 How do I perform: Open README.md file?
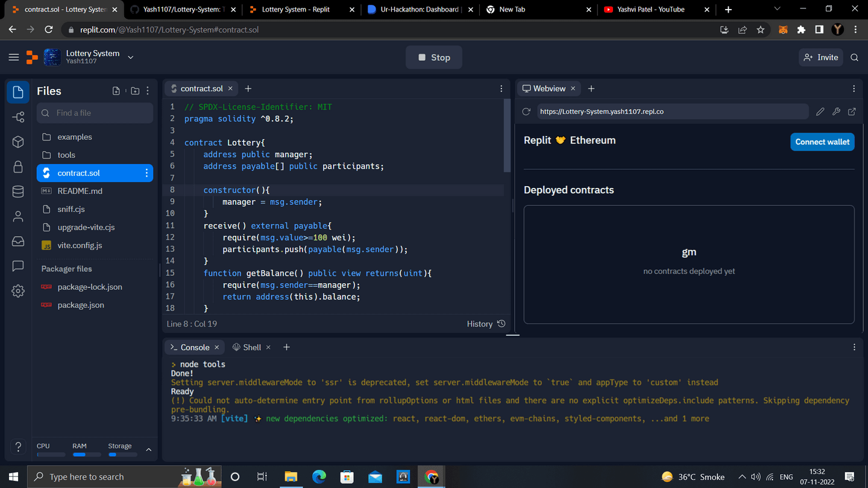[x=95, y=191]
